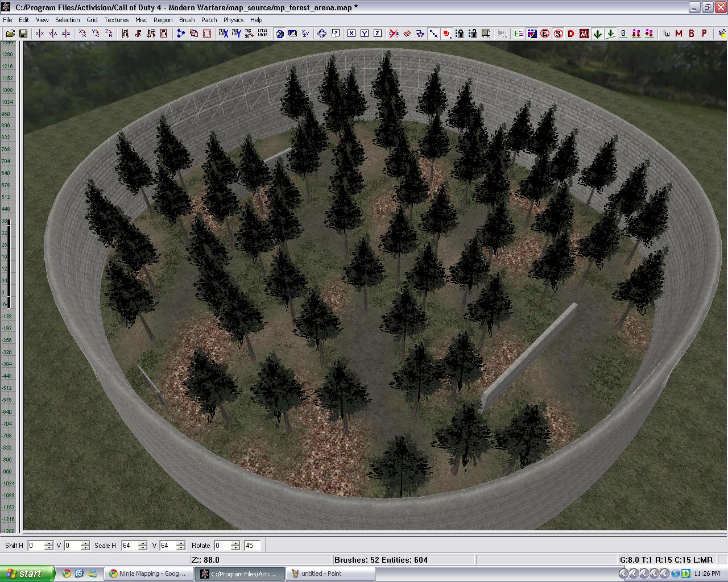Click the TEX 90° rotate icon
Viewport: 728px width, 582px height.
[249, 34]
